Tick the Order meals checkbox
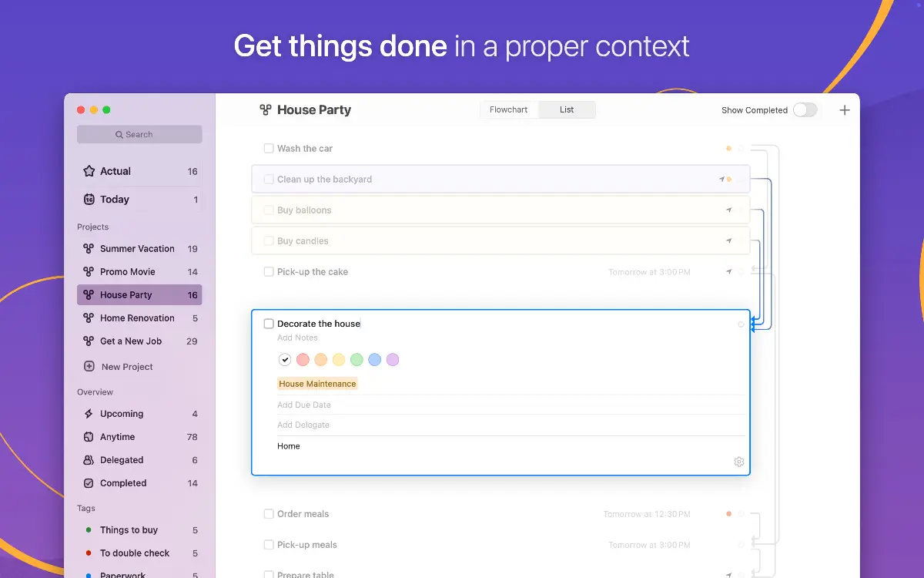 point(269,514)
